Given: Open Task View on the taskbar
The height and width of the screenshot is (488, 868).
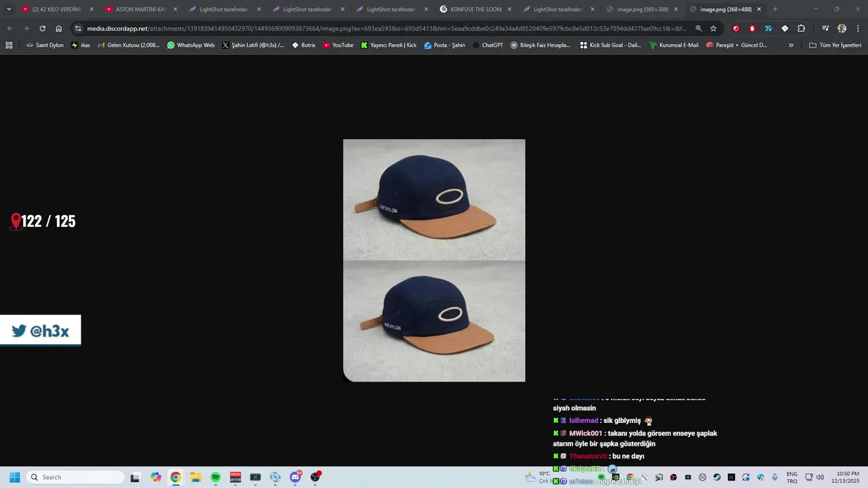Looking at the screenshot, I should point(135,477).
